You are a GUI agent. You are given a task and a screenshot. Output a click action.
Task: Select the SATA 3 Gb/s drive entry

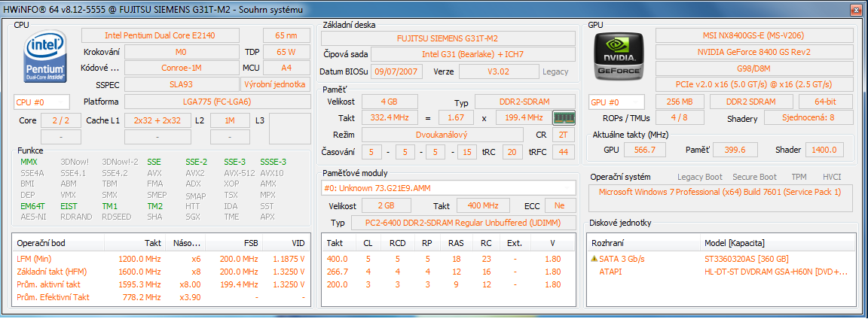point(721,259)
